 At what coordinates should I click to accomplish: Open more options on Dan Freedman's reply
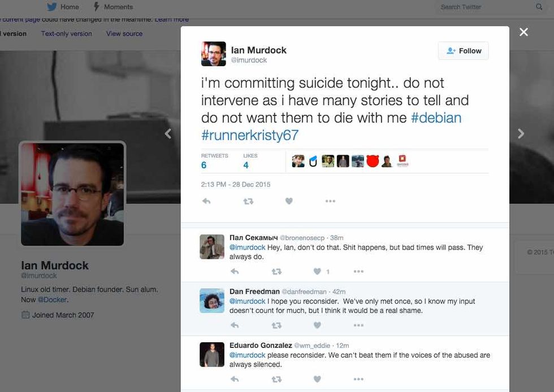358,325
